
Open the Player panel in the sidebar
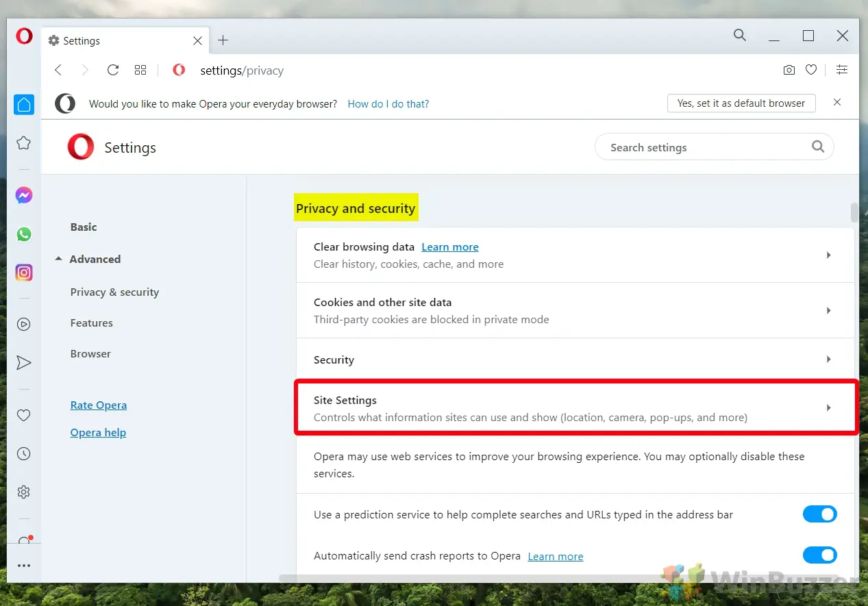tap(24, 324)
